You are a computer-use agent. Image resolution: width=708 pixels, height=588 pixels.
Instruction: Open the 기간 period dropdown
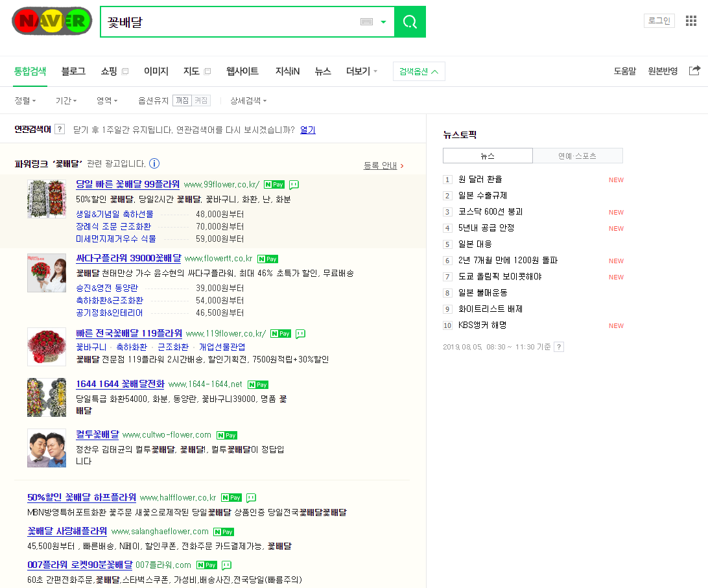(66, 100)
